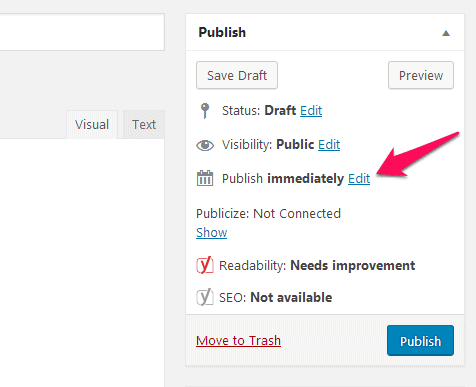Save the post with Save Draft

pos(237,75)
